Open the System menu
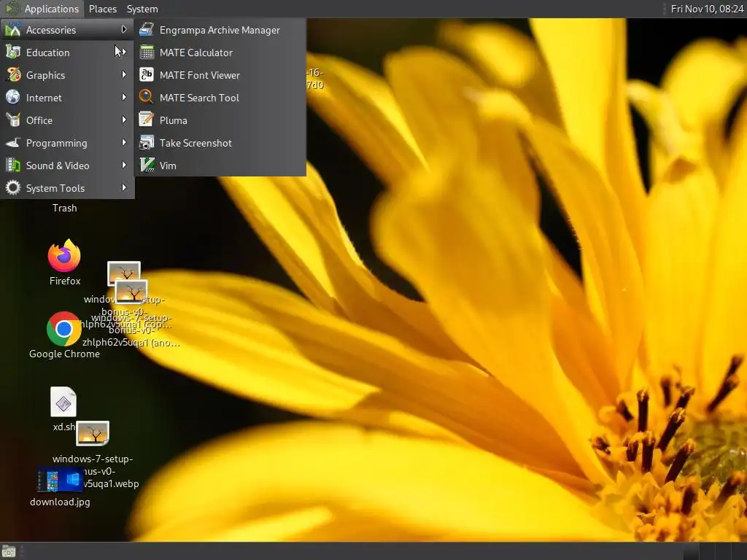 pyautogui.click(x=142, y=9)
